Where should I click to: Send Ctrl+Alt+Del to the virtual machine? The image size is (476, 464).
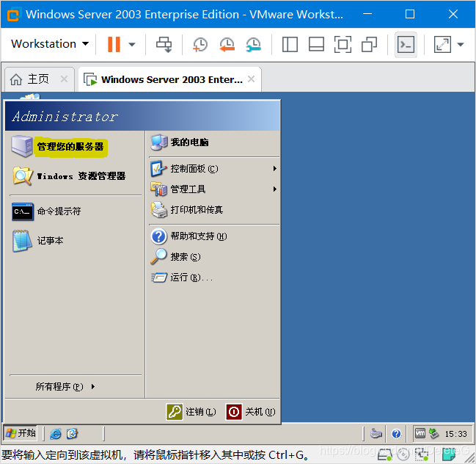pos(164,44)
